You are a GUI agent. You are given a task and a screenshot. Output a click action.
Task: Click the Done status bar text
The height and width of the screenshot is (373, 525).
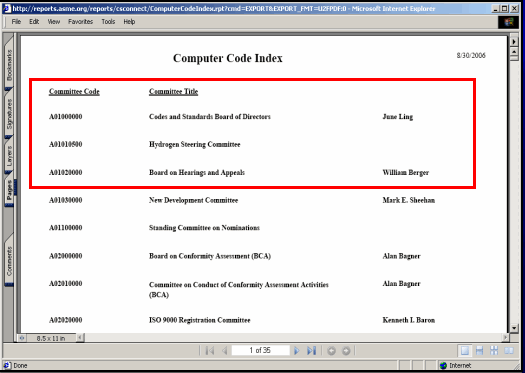click(x=20, y=366)
